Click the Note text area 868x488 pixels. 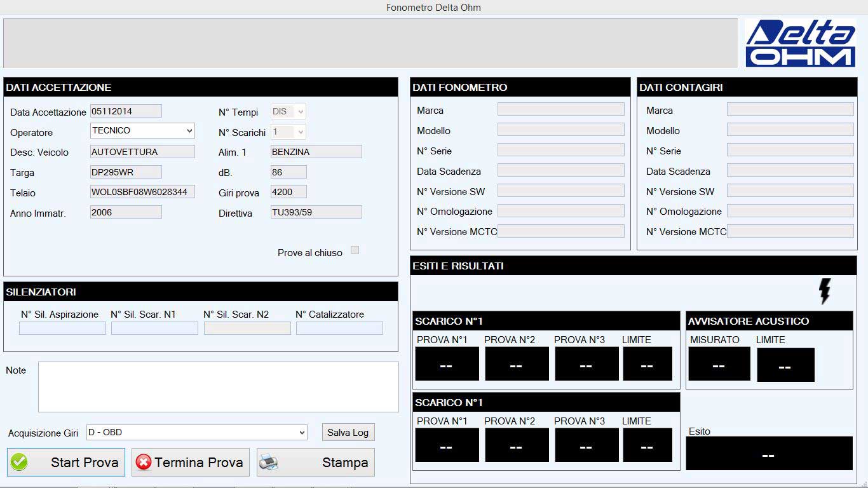(x=219, y=387)
